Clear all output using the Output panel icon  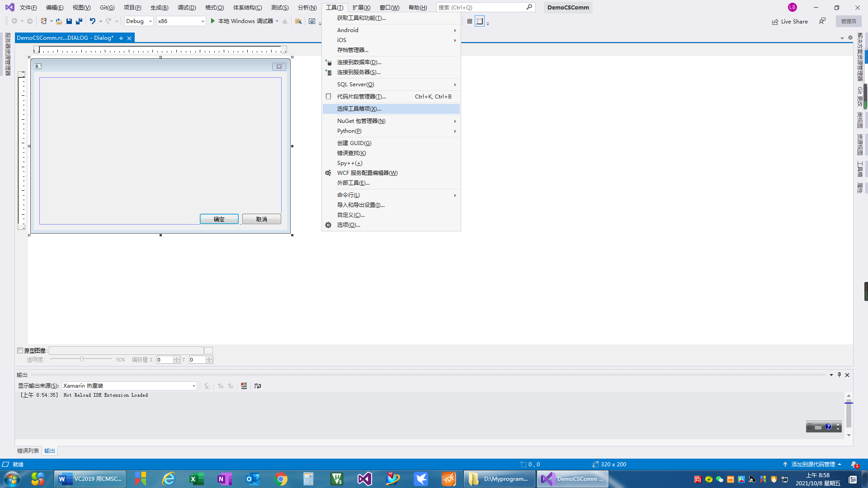244,386
